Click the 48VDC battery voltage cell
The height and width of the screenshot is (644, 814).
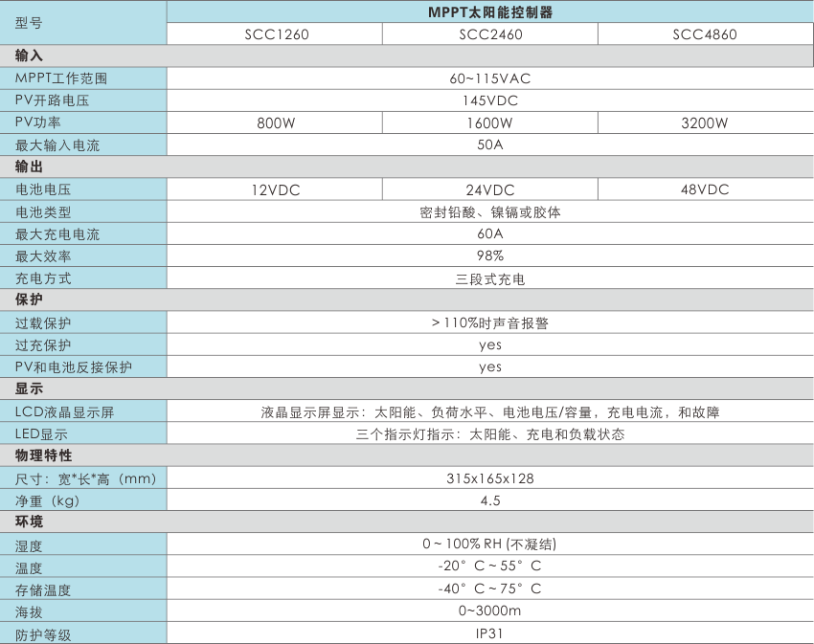coord(705,189)
